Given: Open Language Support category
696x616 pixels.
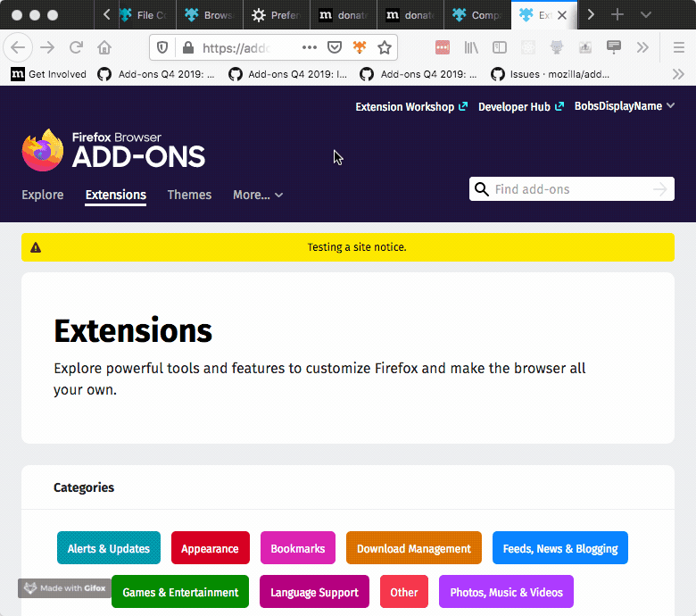Looking at the screenshot, I should (314, 592).
